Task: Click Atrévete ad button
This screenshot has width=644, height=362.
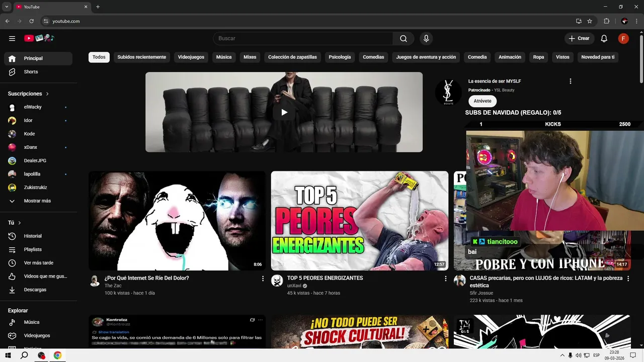Action: pos(482,101)
